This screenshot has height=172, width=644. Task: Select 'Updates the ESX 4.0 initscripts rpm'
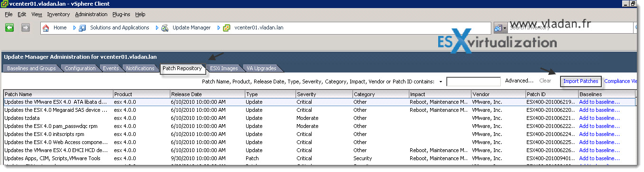(319, 134)
